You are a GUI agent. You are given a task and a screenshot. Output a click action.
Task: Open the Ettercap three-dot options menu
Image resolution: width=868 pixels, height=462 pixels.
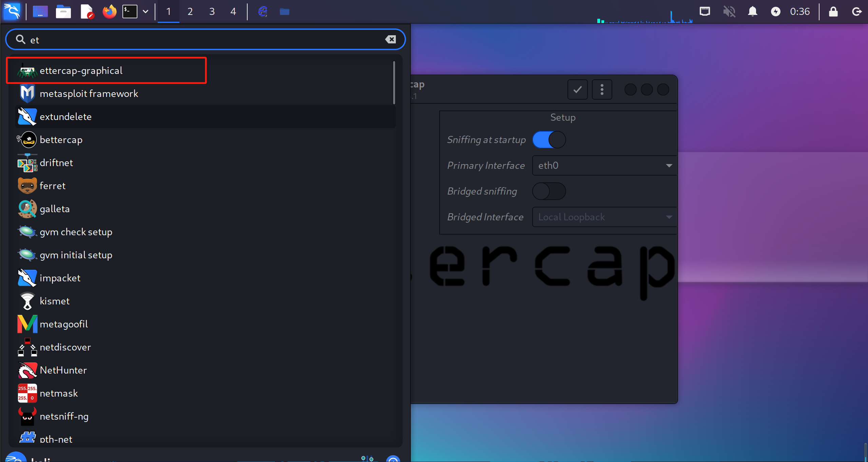click(602, 89)
